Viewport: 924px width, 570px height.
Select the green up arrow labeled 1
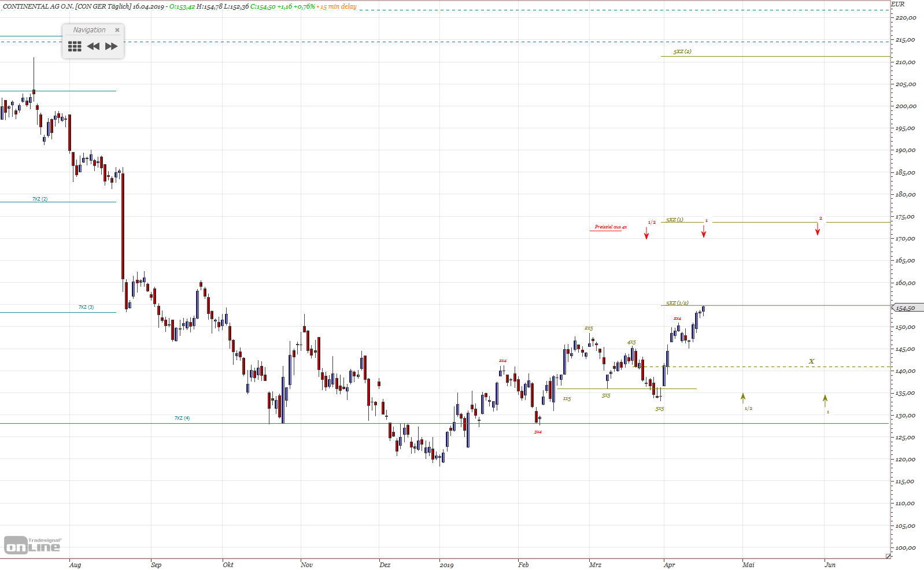(x=825, y=401)
